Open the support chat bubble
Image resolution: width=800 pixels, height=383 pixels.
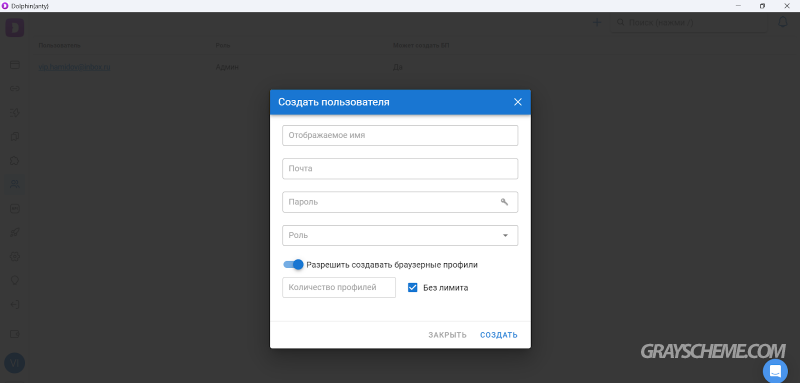(x=775, y=371)
